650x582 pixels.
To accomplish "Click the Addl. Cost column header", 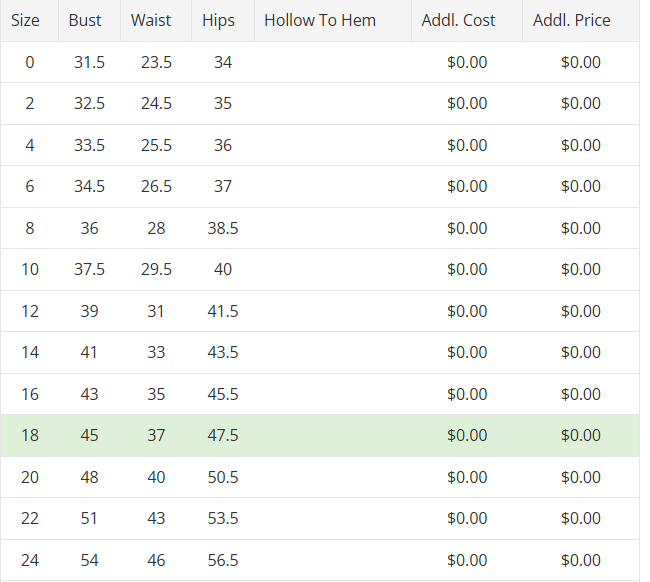I will click(x=458, y=20).
